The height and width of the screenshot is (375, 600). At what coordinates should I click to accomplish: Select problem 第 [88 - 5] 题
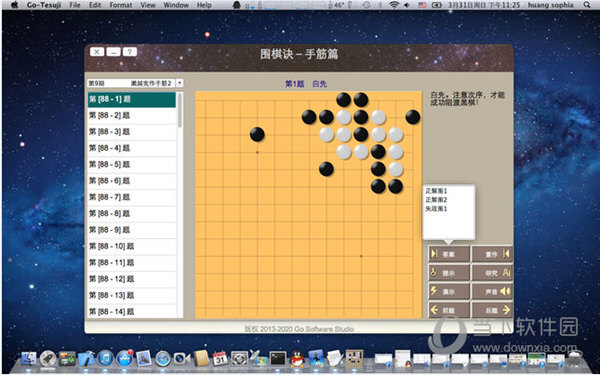click(132, 165)
